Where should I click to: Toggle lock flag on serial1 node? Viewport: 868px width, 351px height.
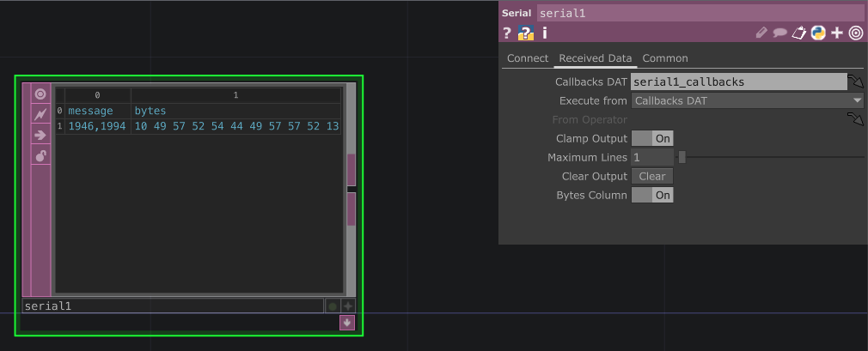point(40,156)
